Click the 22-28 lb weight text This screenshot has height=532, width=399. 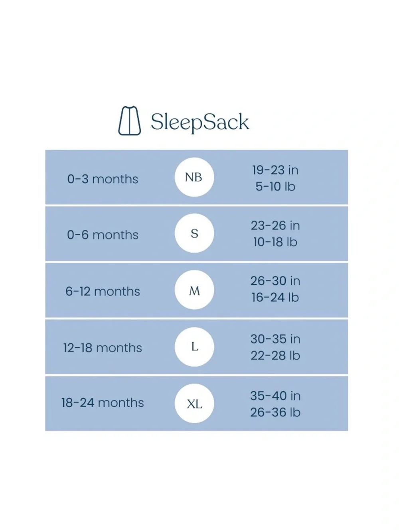click(275, 356)
